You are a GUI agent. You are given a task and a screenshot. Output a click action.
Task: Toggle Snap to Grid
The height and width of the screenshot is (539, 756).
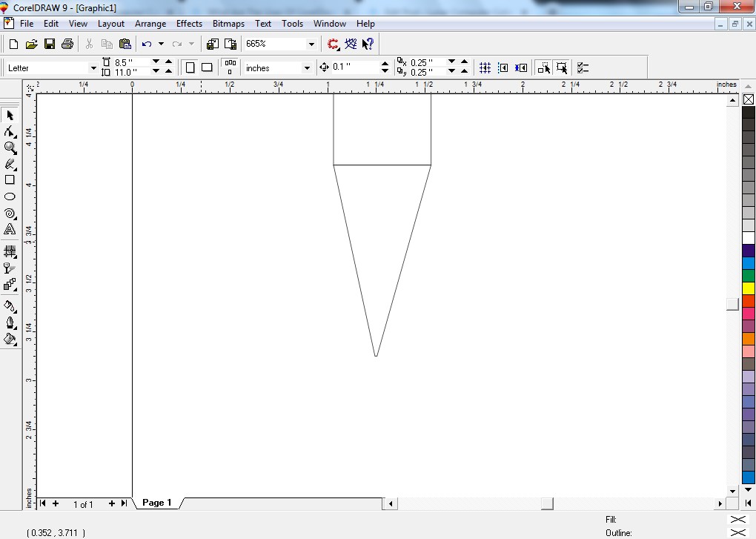485,68
